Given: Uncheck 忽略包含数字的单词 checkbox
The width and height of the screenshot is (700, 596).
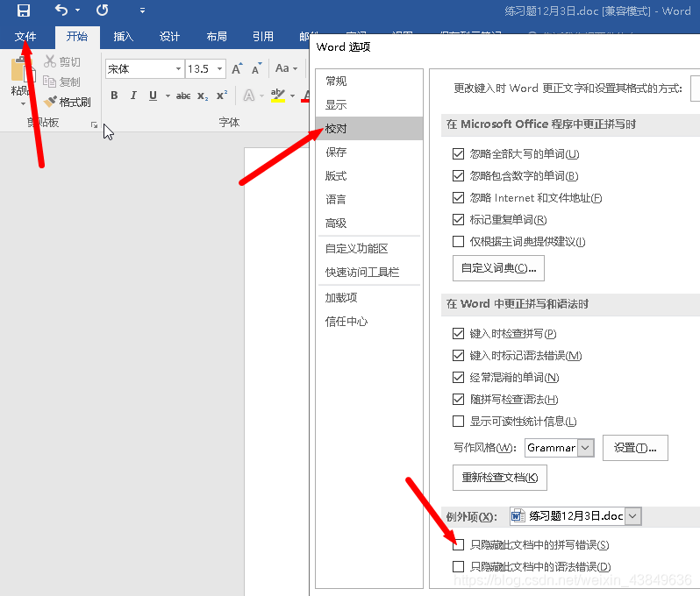Looking at the screenshot, I should pos(458,176).
